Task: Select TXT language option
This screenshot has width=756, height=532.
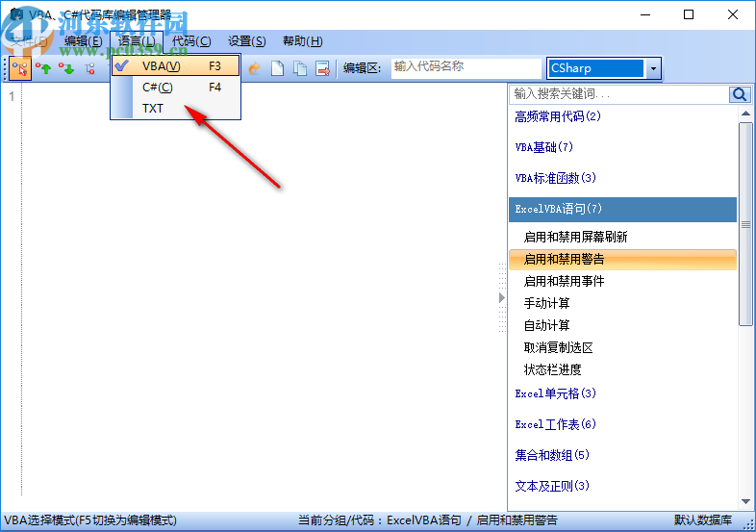Action: coord(175,109)
